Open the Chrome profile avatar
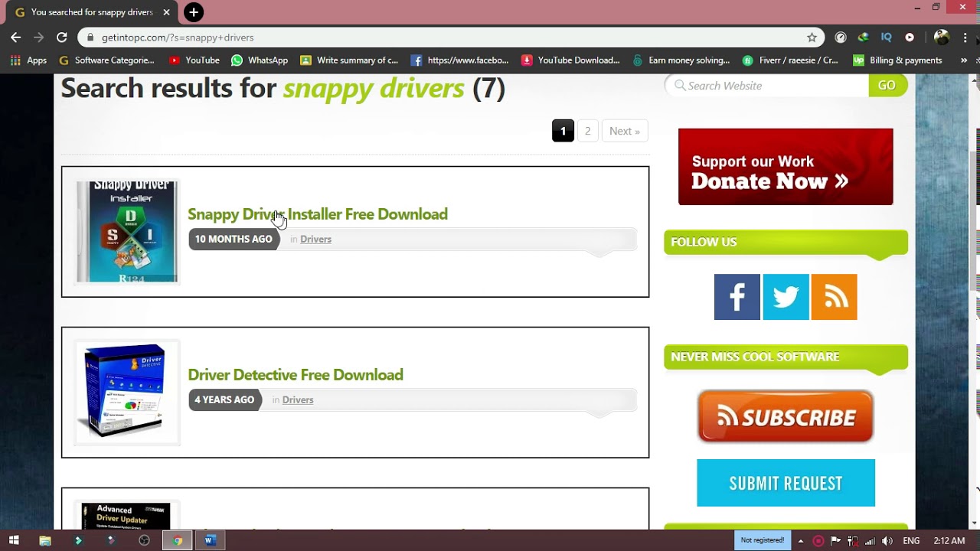The width and height of the screenshot is (980, 551). click(x=942, y=37)
